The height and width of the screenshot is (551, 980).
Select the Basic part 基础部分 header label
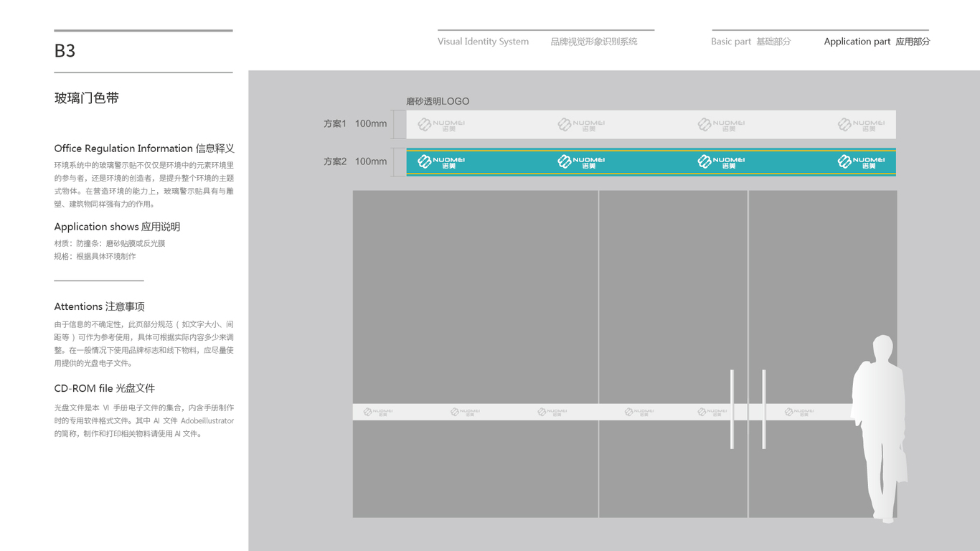[x=751, y=42]
